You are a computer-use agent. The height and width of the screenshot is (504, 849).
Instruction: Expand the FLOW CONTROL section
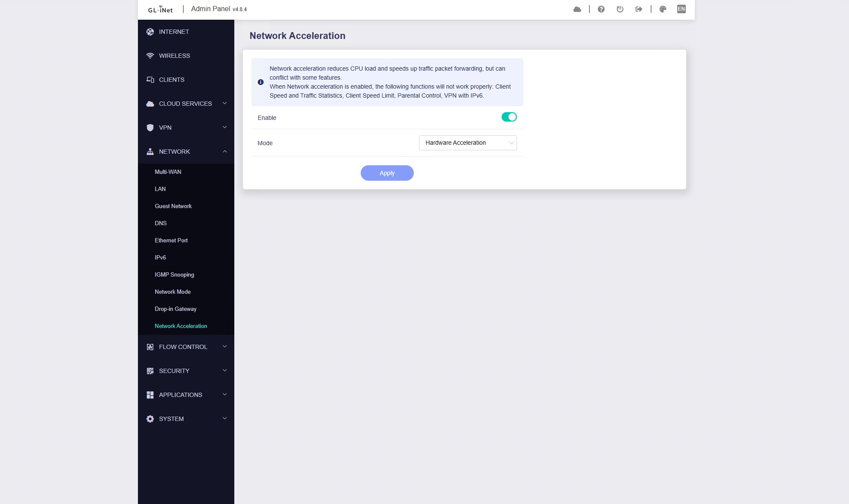186,347
